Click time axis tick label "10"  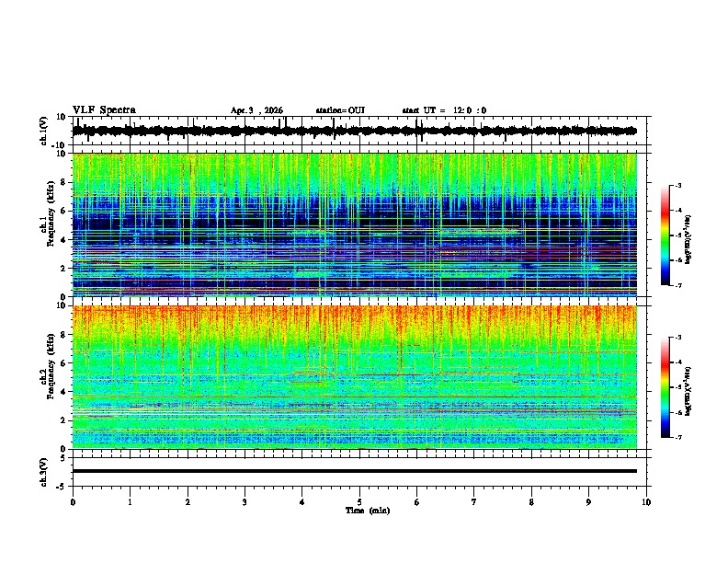646,502
